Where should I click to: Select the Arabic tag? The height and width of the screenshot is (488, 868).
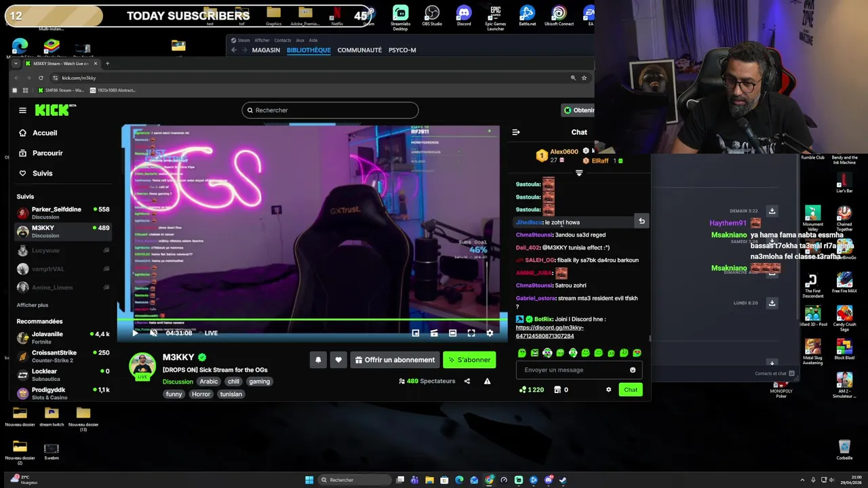(209, 382)
